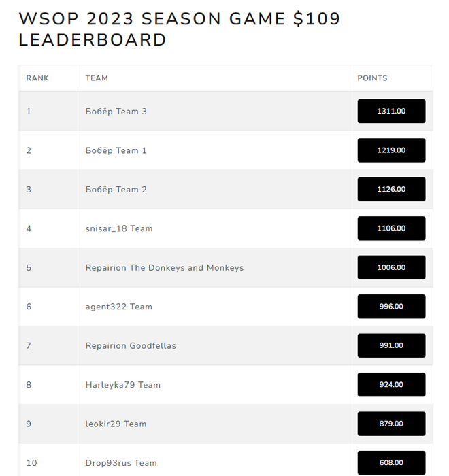This screenshot has width=449, height=476.
Task: Select the 1006.00 points button
Action: coord(391,267)
